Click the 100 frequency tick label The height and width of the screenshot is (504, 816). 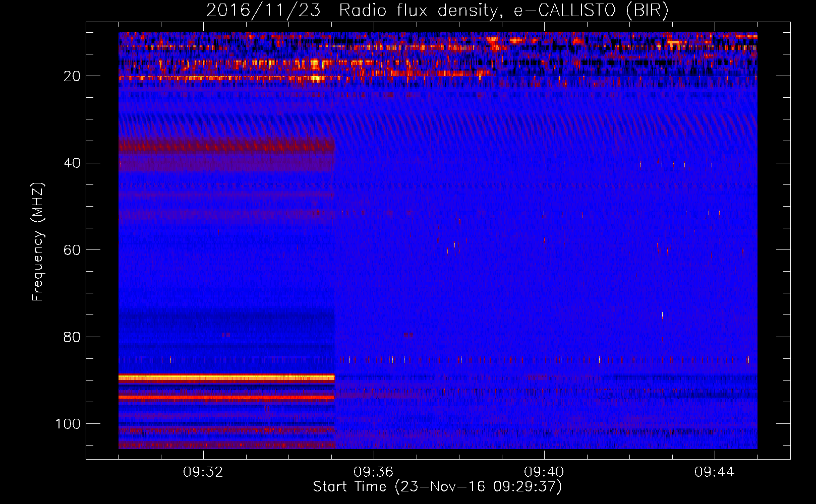68,424
